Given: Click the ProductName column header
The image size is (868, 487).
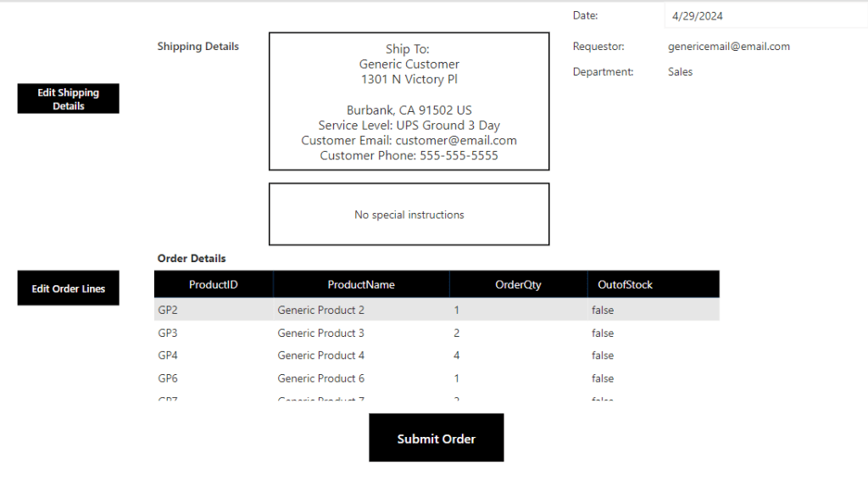Looking at the screenshot, I should pyautogui.click(x=361, y=285).
